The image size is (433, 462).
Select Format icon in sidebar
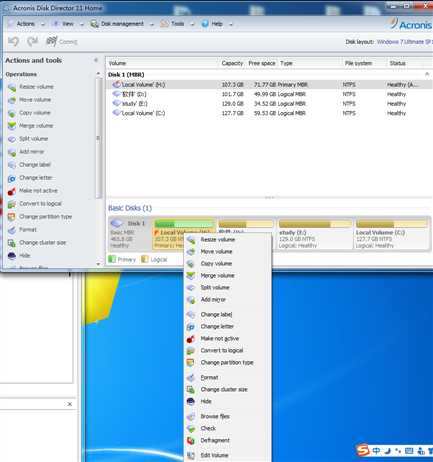coord(12,230)
